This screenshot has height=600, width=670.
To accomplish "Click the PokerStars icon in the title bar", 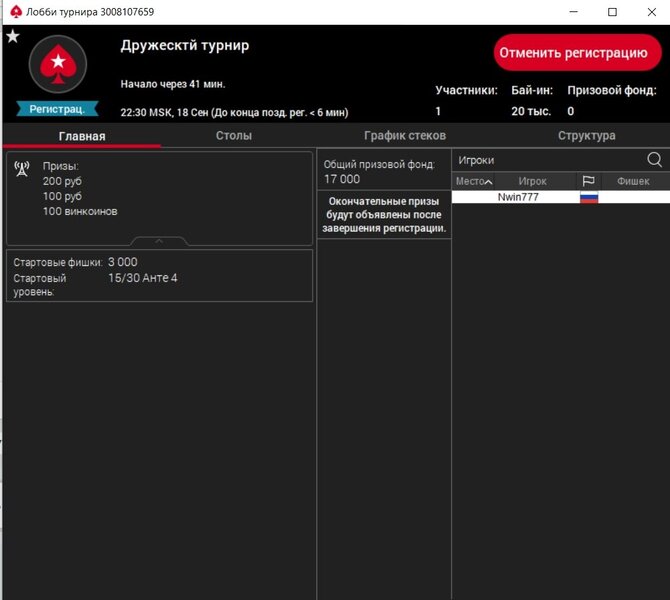I will pyautogui.click(x=14, y=12).
